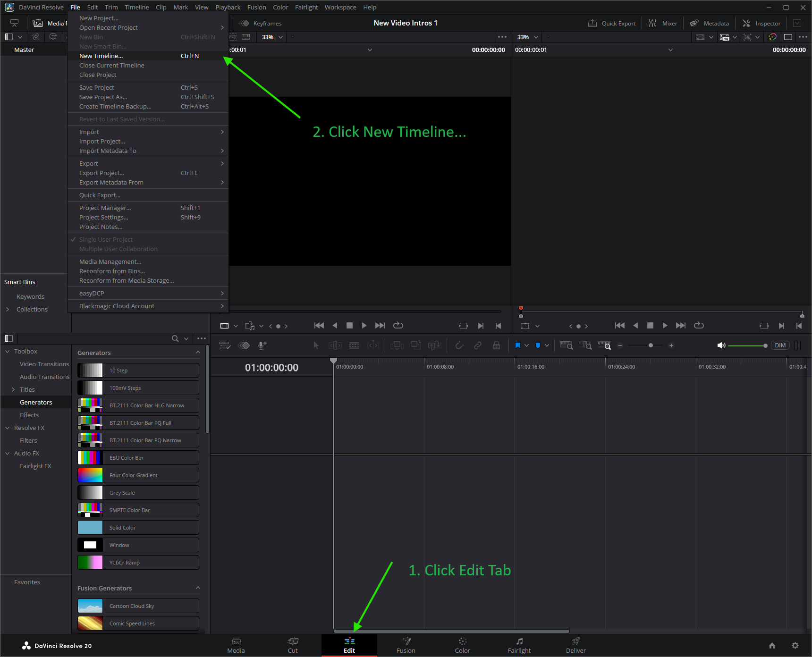Collapse the Generators section
812x657 pixels.
click(198, 353)
